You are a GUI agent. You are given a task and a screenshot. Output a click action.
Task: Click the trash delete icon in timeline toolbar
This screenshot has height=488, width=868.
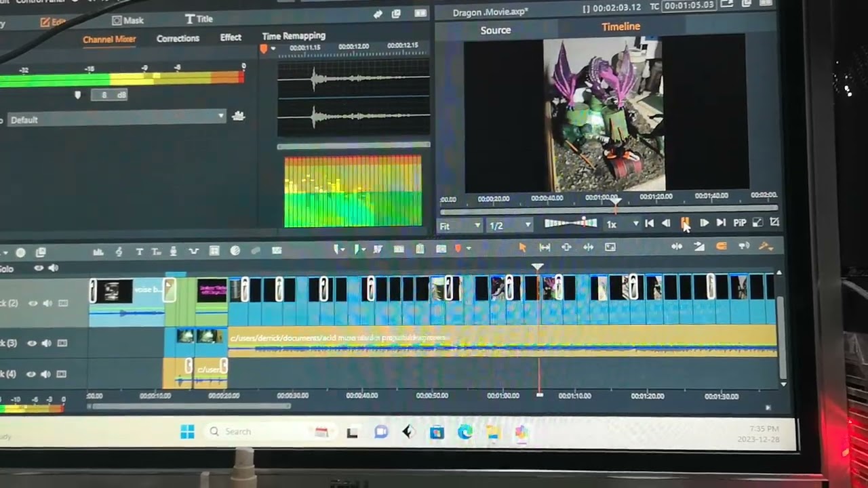click(x=420, y=249)
